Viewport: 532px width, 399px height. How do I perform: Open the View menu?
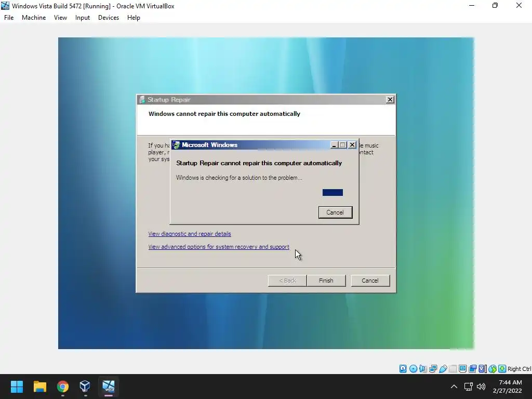(x=60, y=18)
